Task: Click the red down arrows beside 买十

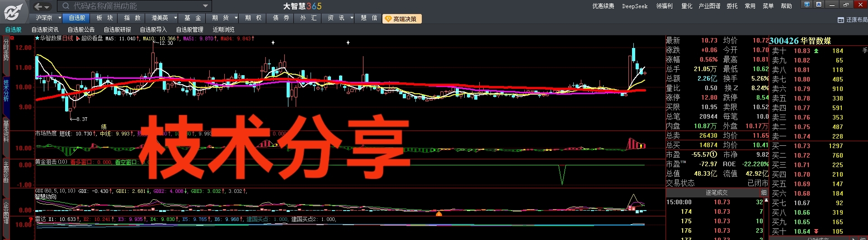Action: click(x=816, y=231)
